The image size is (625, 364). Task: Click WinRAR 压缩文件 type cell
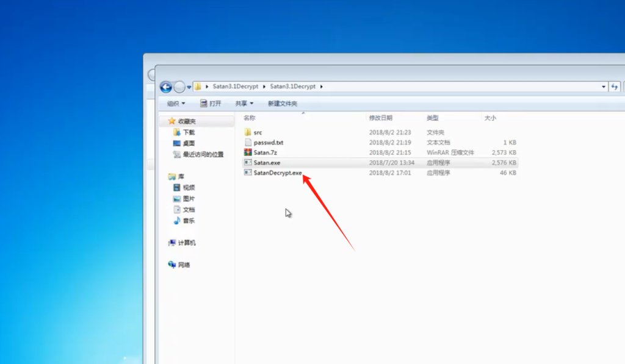pyautogui.click(x=450, y=152)
